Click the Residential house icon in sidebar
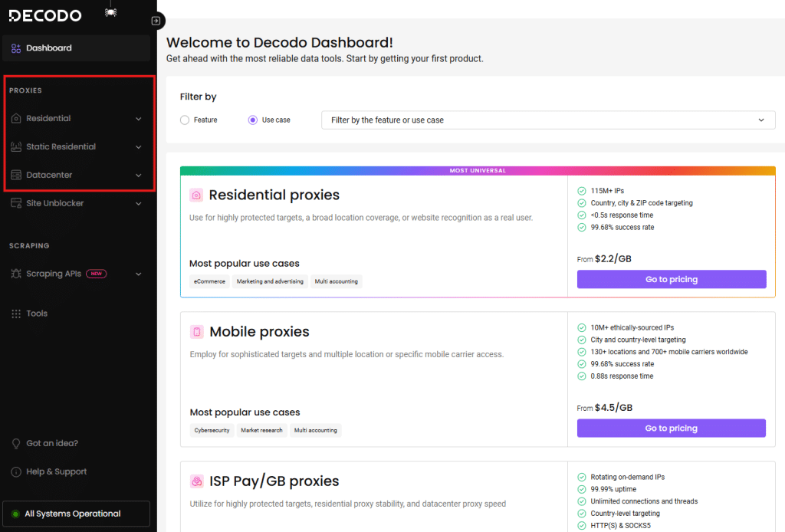The height and width of the screenshot is (532, 785). click(16, 119)
